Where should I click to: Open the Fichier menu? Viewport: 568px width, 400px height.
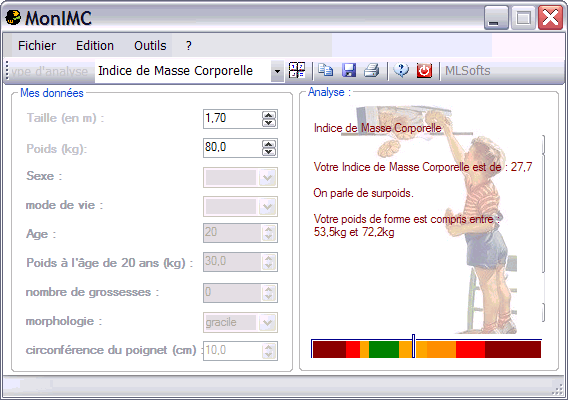(37, 46)
